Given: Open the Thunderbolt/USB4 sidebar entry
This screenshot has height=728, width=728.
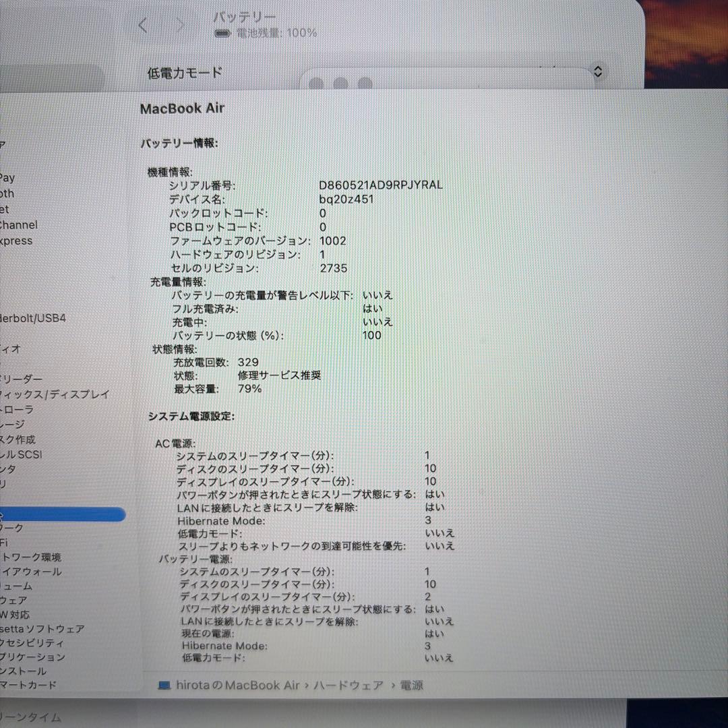Looking at the screenshot, I should pos(33,318).
